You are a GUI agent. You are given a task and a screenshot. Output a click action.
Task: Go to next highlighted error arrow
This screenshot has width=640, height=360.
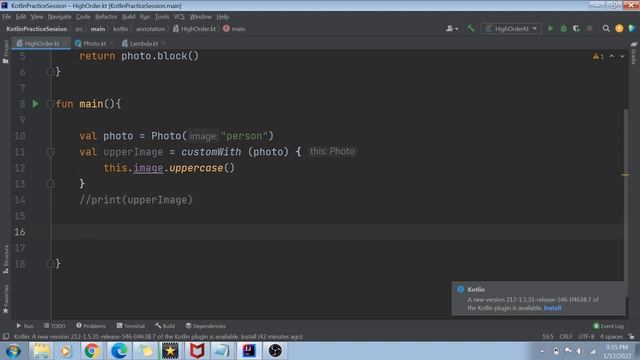[622, 56]
